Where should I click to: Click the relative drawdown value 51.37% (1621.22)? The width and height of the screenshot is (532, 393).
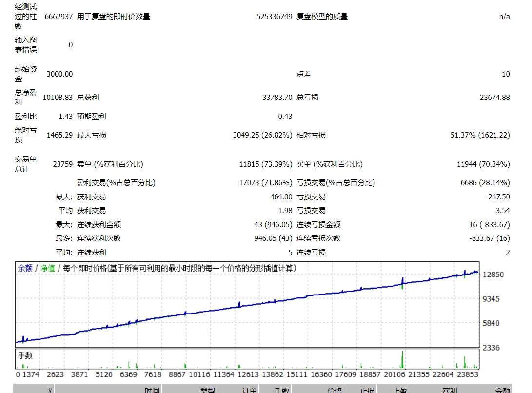[480, 135]
